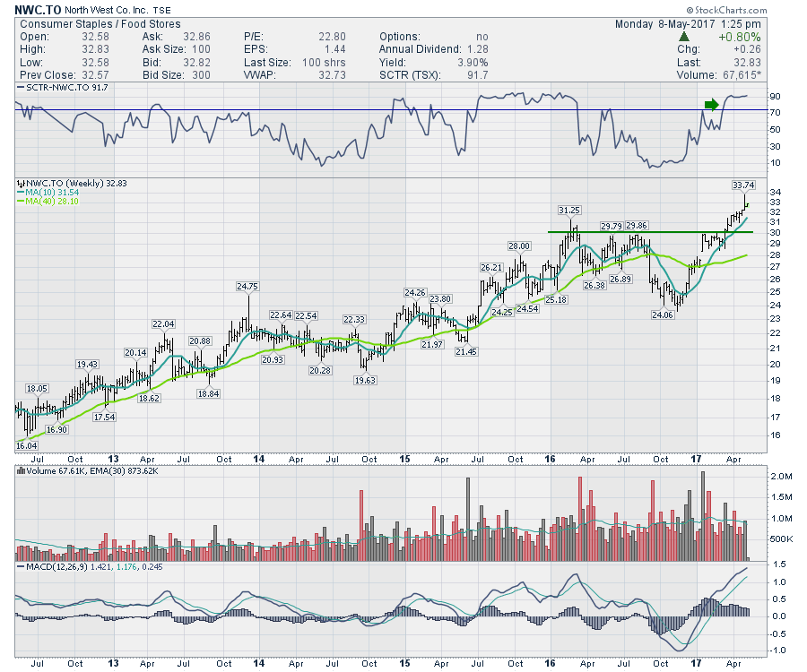Click the 33.74 peak price label

click(x=743, y=185)
